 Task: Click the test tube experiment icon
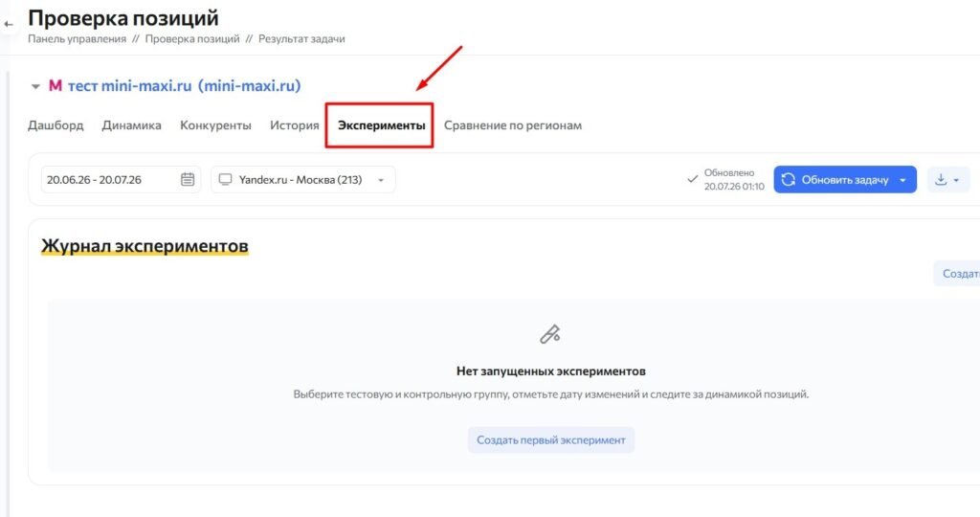click(x=550, y=334)
